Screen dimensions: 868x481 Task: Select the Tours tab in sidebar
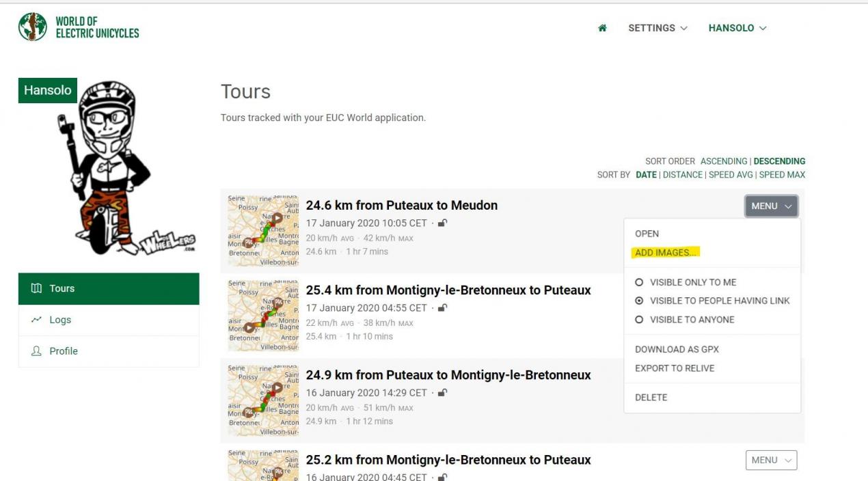tap(109, 288)
